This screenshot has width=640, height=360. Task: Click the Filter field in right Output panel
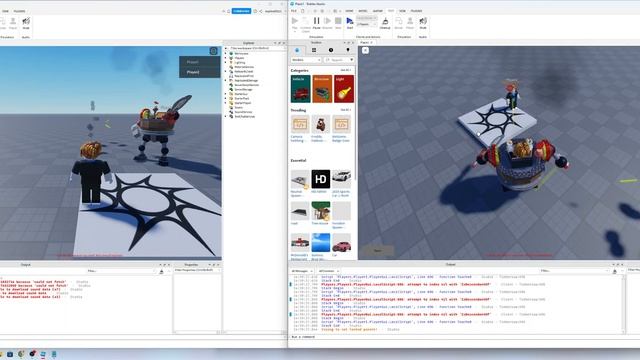574,271
